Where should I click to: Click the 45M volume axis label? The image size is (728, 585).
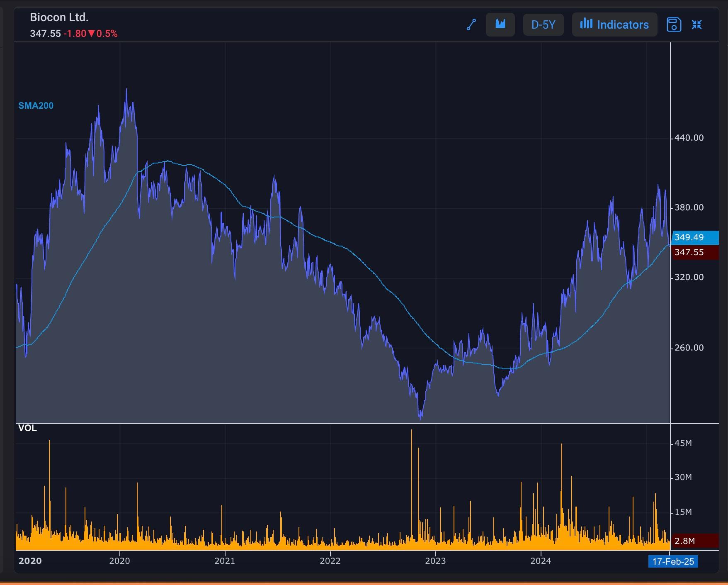coord(683,443)
